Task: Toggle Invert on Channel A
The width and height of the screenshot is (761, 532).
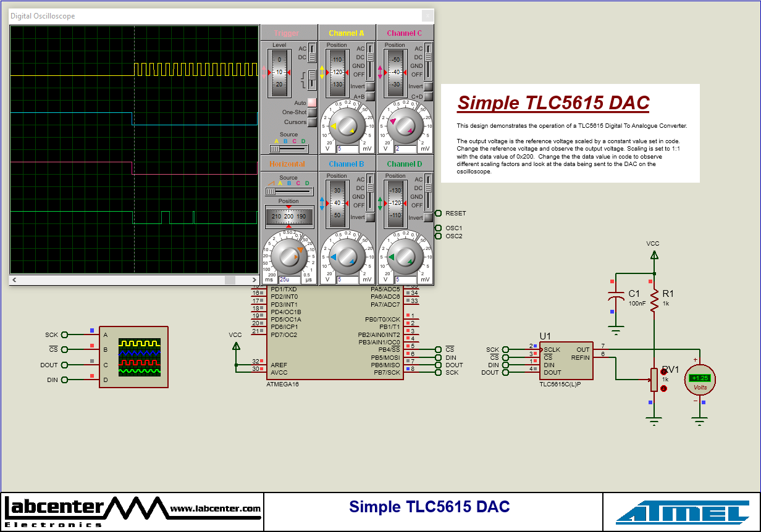Action: [369, 86]
